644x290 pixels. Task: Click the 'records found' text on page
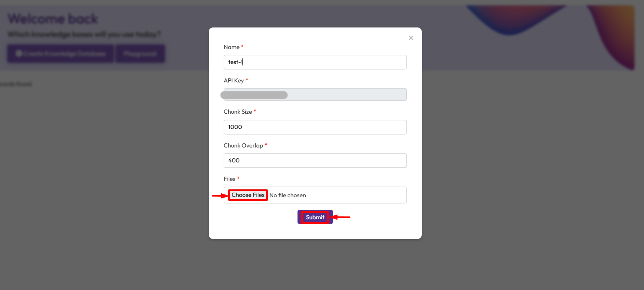coord(16,84)
